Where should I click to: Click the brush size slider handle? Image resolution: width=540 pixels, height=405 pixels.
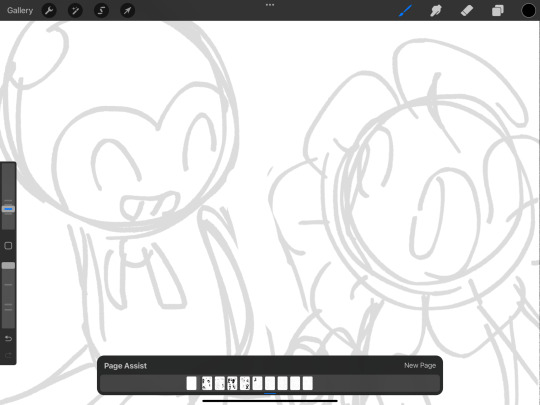coord(8,209)
